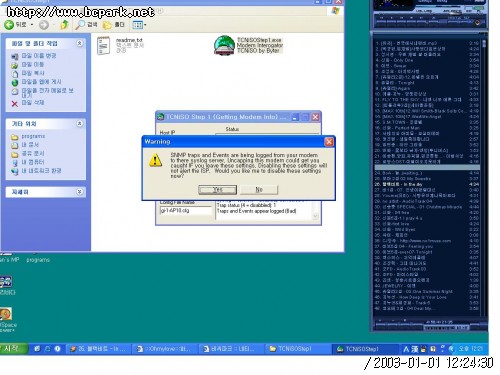The image size is (500, 375).
Task: Close the TCNISO Step 1 window
Action: [315, 117]
